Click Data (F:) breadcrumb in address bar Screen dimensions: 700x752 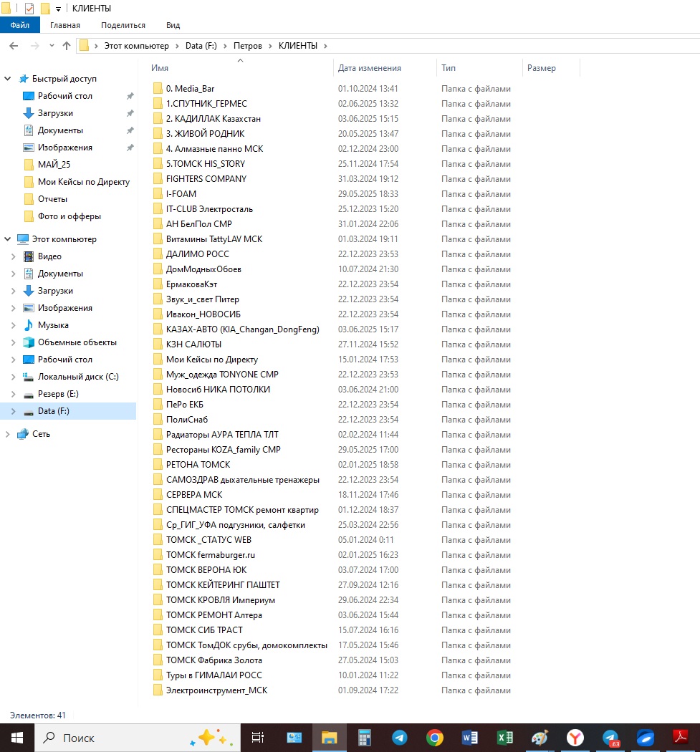(201, 46)
